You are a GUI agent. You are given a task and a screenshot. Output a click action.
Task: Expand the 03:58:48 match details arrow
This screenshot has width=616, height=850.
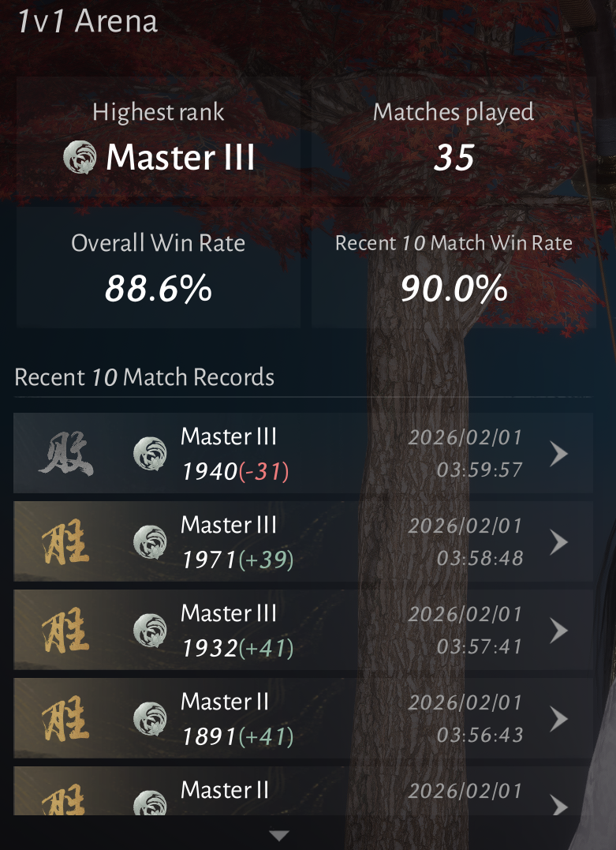pyautogui.click(x=558, y=542)
